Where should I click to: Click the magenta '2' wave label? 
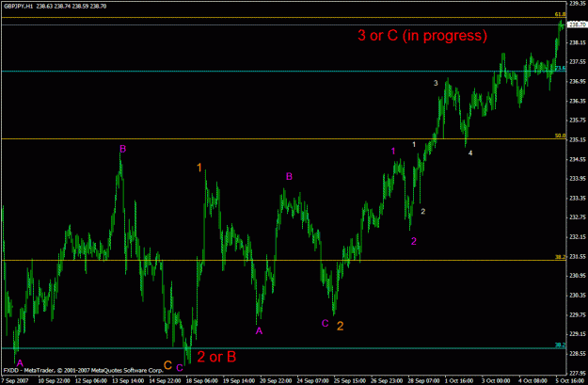(x=414, y=241)
